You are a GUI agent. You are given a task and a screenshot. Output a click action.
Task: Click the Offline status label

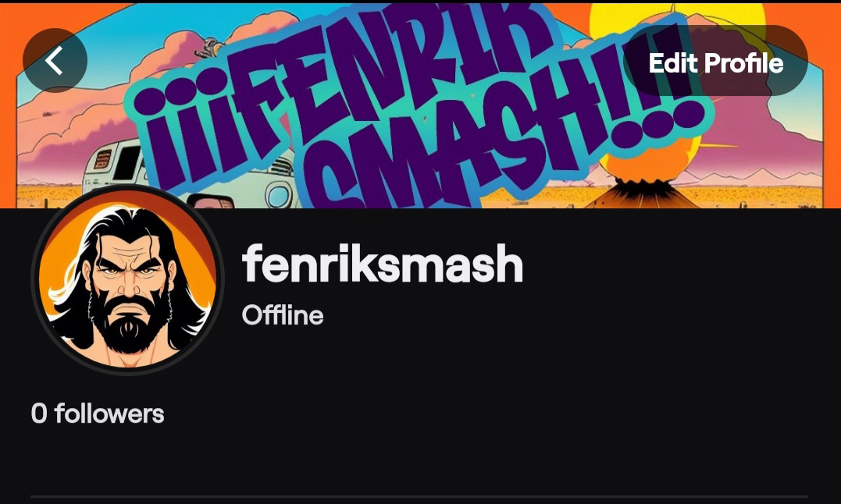(283, 315)
